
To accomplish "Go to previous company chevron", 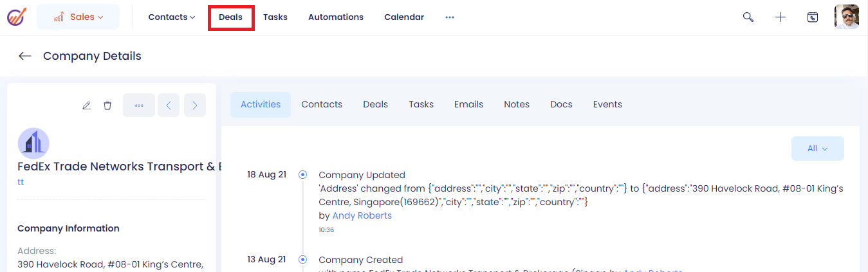I will [x=169, y=105].
